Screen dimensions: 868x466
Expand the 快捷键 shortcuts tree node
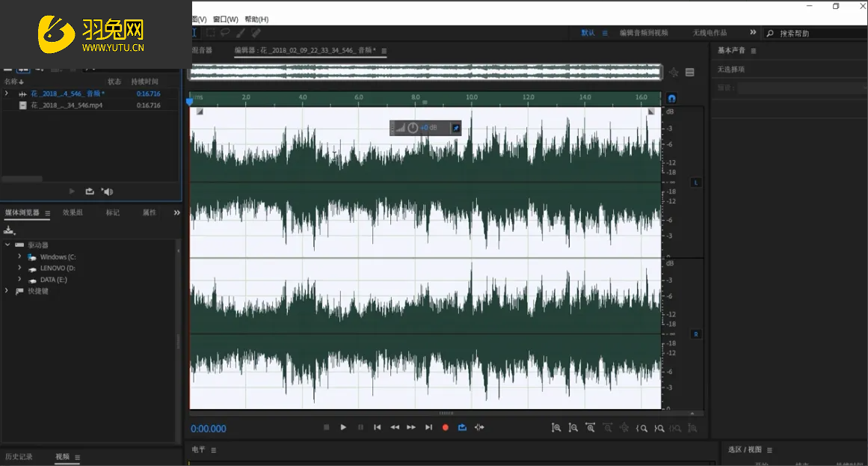tap(7, 291)
